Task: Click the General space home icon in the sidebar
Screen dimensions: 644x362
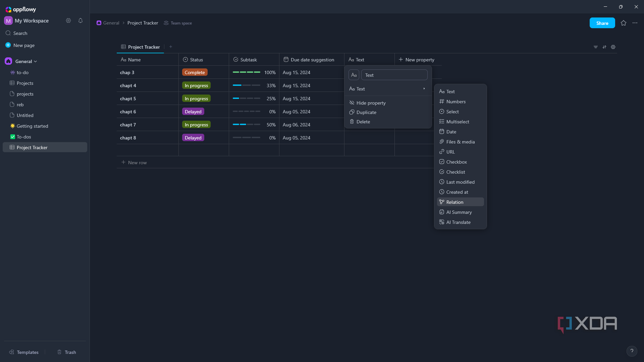Action: click(9, 61)
